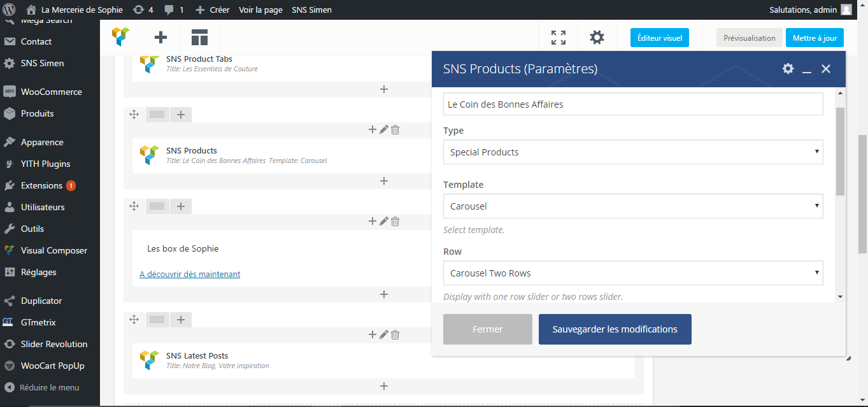
Task: Toggle full screen mode icon
Action: pyautogui.click(x=559, y=38)
